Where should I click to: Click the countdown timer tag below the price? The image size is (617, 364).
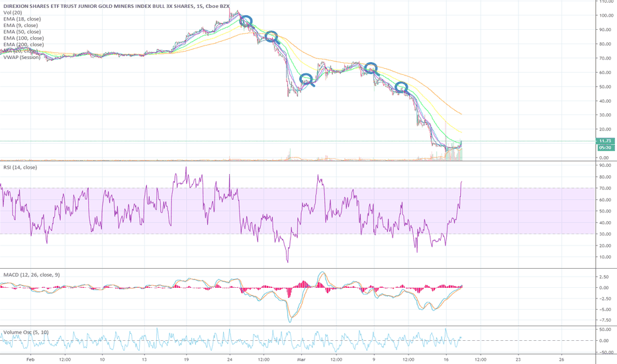pyautogui.click(x=605, y=148)
